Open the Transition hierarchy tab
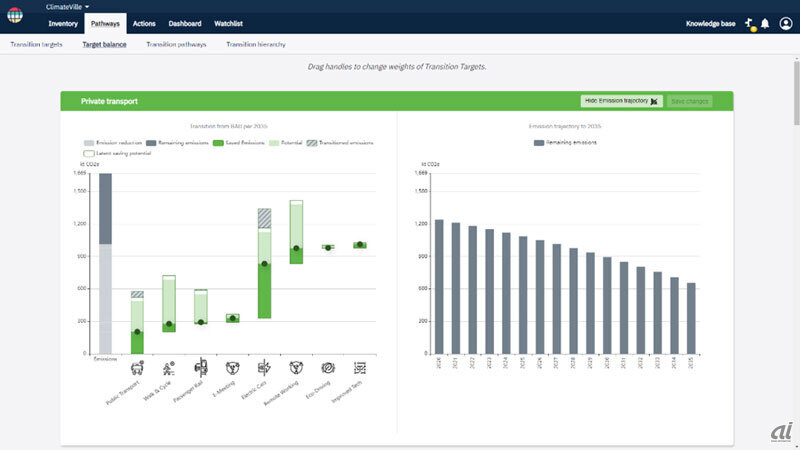 point(255,45)
